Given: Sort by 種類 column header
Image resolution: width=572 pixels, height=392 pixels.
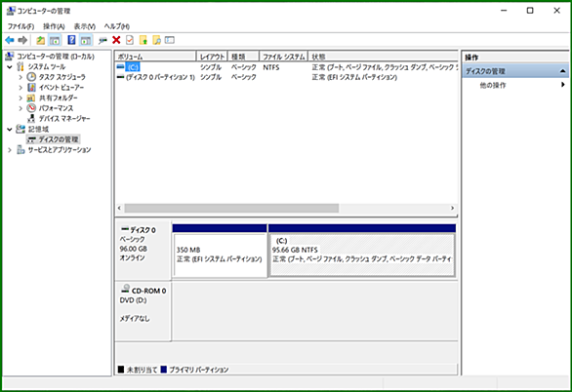Looking at the screenshot, I should click(243, 57).
